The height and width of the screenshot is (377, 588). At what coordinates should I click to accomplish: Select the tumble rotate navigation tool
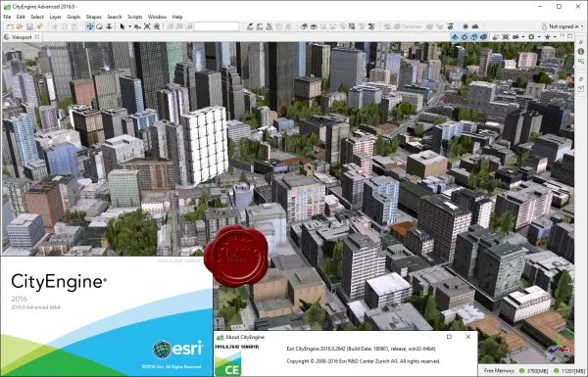(99, 26)
